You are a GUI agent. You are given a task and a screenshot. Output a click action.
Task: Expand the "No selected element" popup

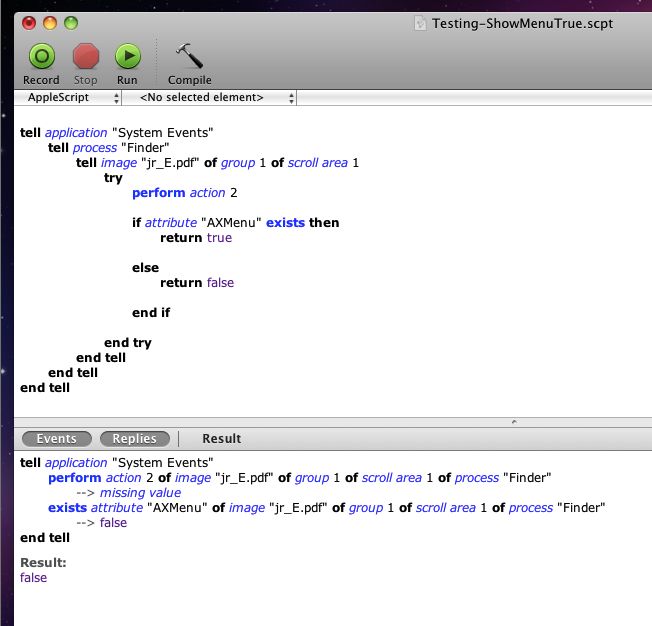point(210,98)
